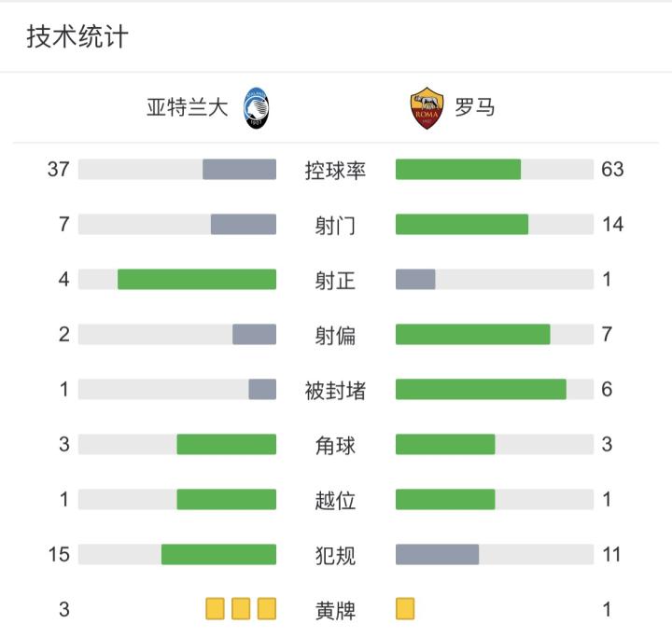This screenshot has width=672, height=637.
Task: Click Roma's green possession bar
Action: tap(457, 169)
